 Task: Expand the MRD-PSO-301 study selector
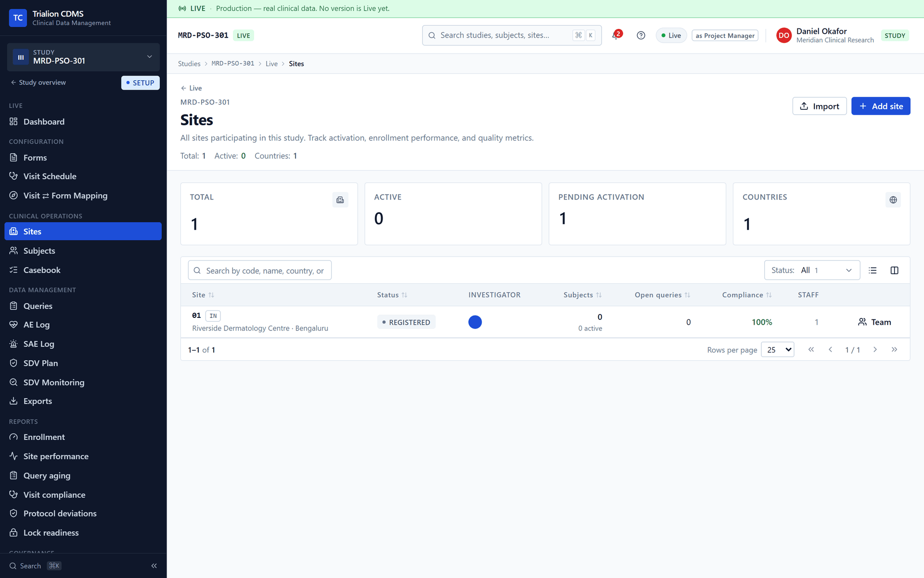click(x=83, y=57)
